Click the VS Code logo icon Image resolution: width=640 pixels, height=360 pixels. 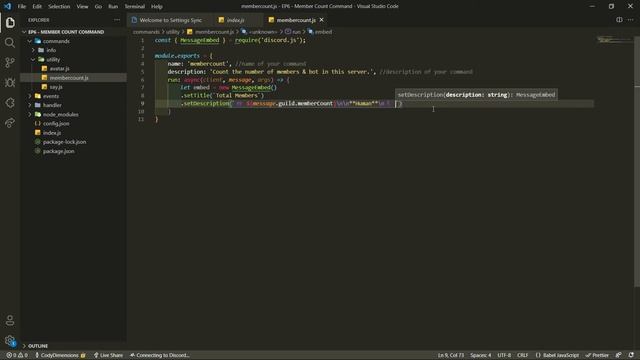[7, 6]
